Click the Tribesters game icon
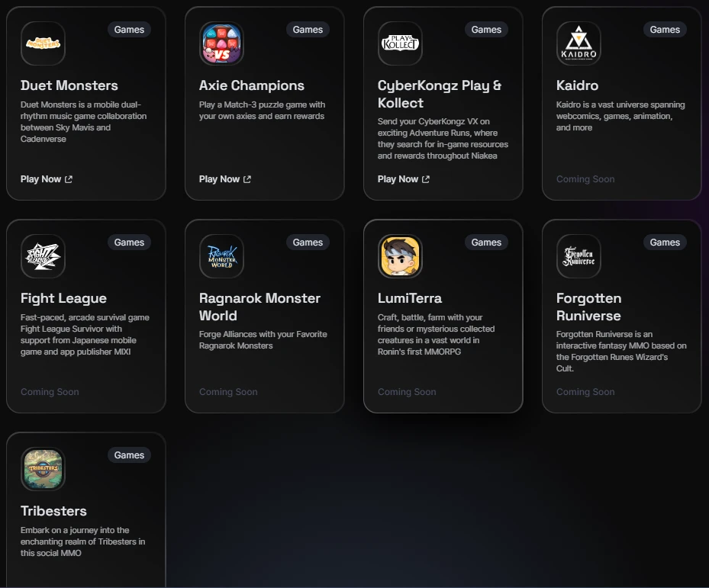The image size is (709, 588). pyautogui.click(x=43, y=469)
